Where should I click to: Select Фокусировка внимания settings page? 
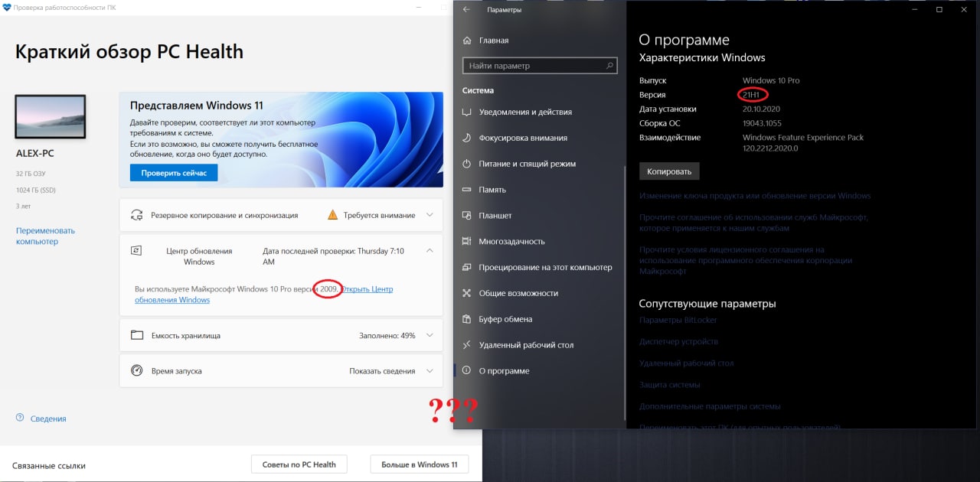540,138
